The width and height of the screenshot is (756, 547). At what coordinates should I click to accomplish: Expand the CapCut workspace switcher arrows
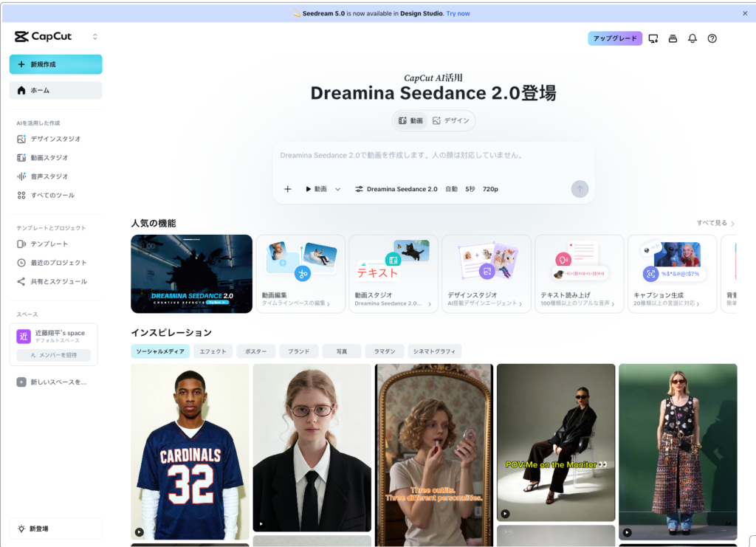(x=94, y=37)
